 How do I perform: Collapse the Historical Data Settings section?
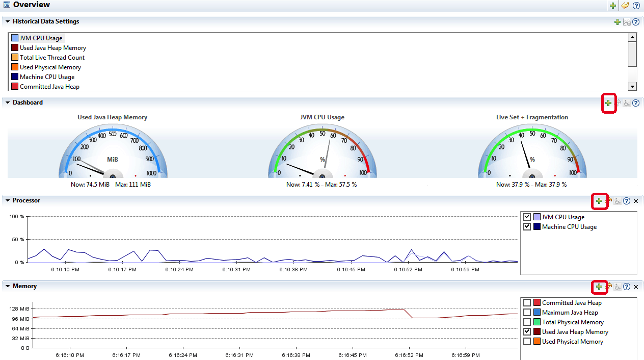click(x=8, y=21)
